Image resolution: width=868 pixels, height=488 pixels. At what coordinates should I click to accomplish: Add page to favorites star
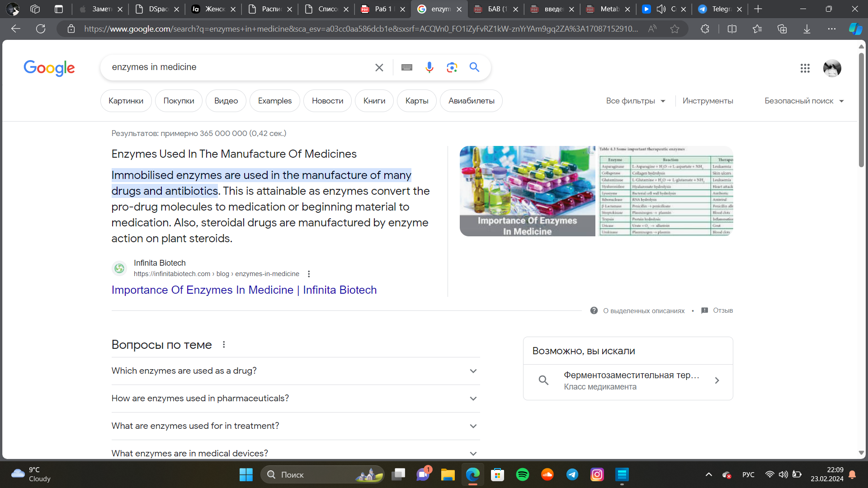click(x=675, y=29)
